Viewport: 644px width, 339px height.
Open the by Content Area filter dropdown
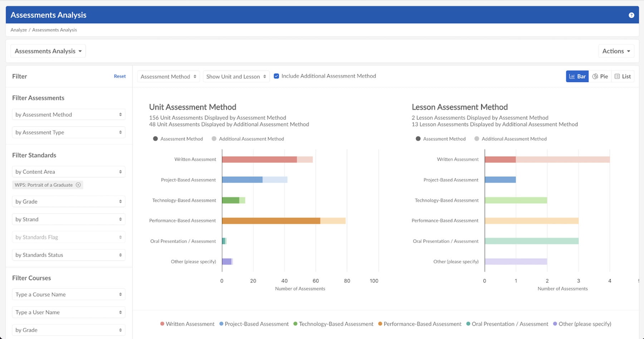68,172
